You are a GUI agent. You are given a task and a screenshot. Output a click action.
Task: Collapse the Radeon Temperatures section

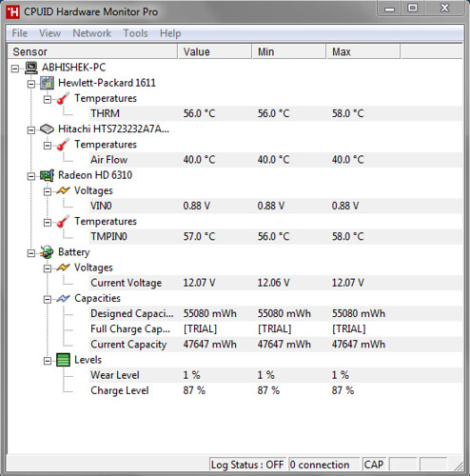click(x=48, y=222)
